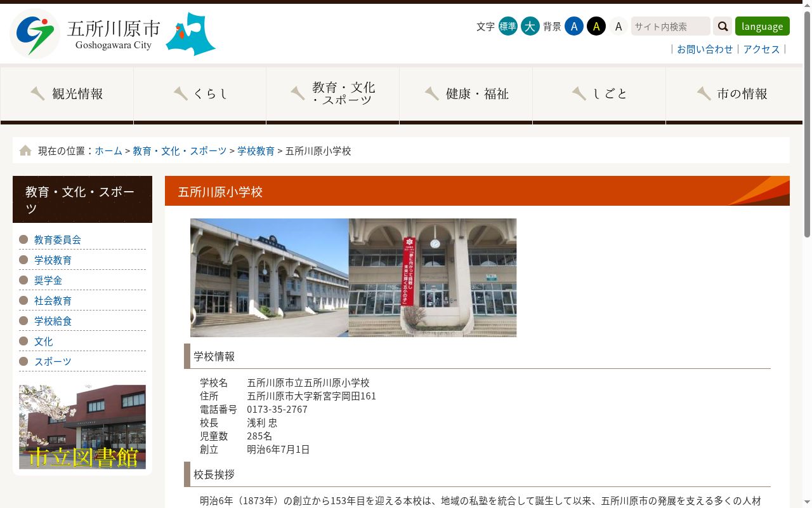This screenshot has height=508, width=812.
Task: Open 教育委員会 in sidebar
Action: point(58,239)
